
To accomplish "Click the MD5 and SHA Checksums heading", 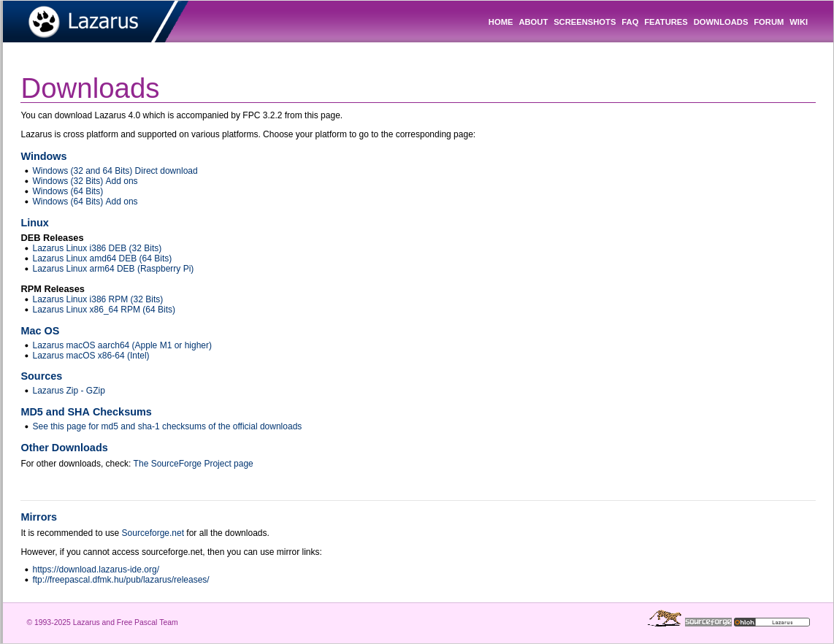I will click(86, 412).
